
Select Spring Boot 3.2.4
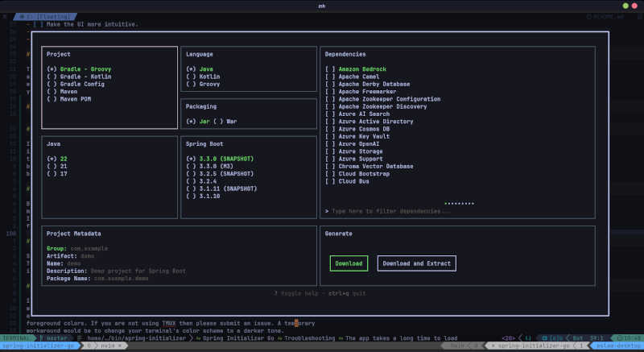203,181
